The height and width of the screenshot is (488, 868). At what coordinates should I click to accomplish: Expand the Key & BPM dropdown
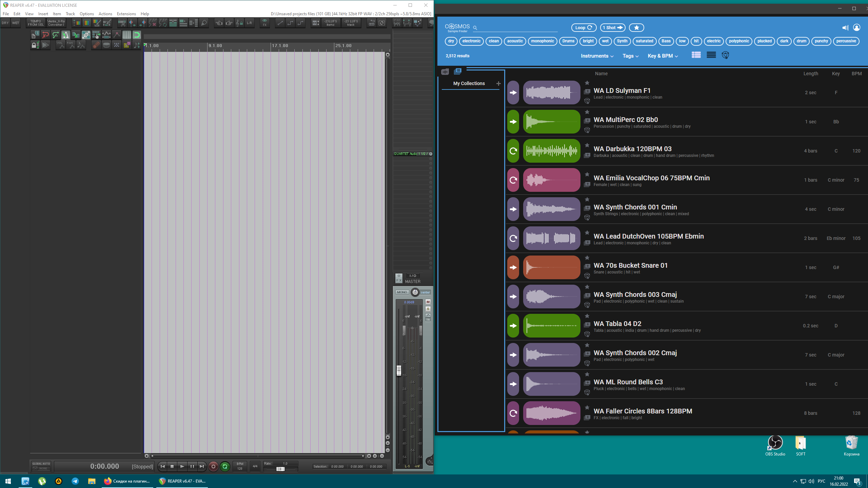click(x=663, y=56)
